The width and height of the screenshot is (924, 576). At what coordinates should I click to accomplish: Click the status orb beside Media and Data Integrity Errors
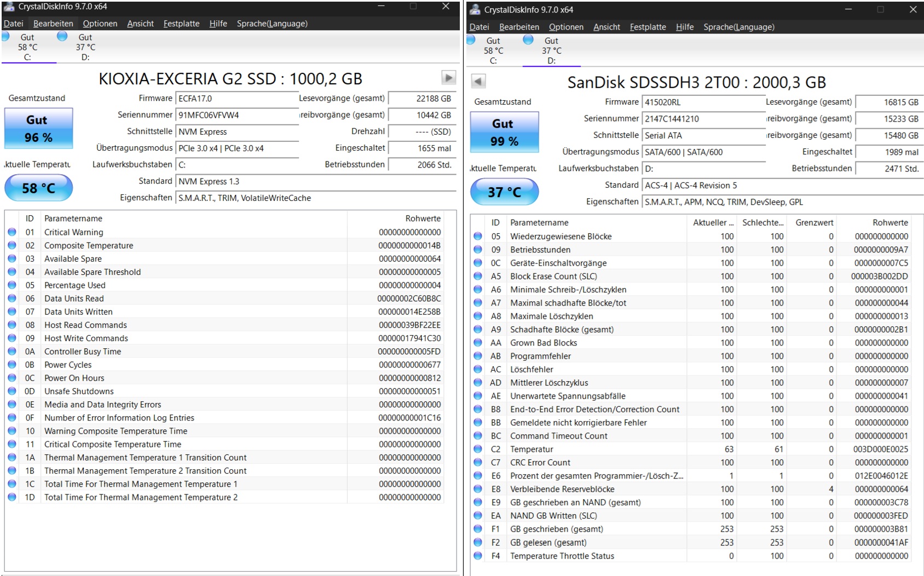click(12, 405)
